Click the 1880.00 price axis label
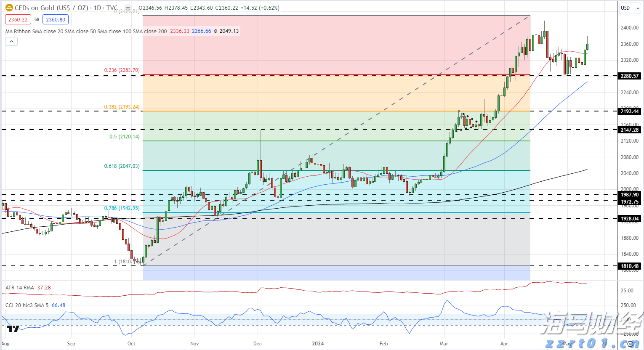This screenshot has height=350, width=644. pyautogui.click(x=629, y=238)
